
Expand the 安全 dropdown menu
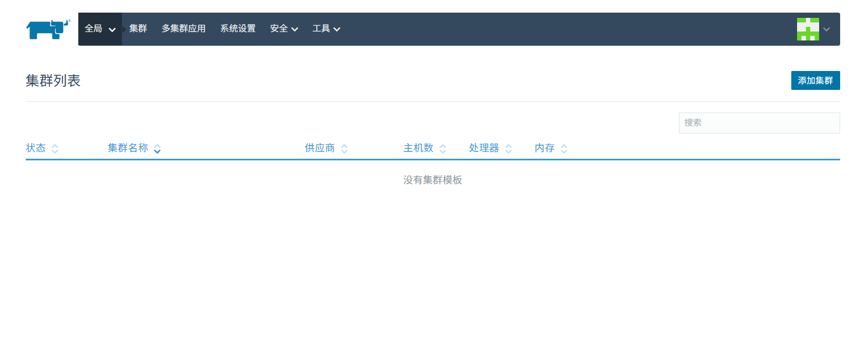click(x=284, y=29)
